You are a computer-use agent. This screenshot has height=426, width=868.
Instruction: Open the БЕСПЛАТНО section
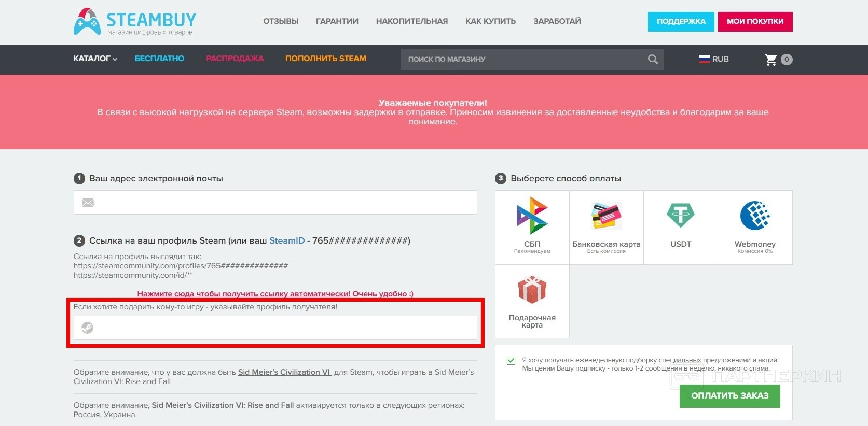tap(159, 59)
